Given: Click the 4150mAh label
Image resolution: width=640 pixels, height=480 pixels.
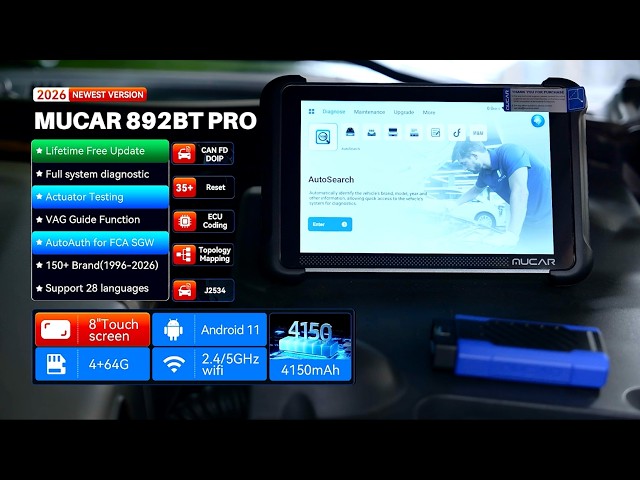Looking at the screenshot, I should (x=310, y=370).
